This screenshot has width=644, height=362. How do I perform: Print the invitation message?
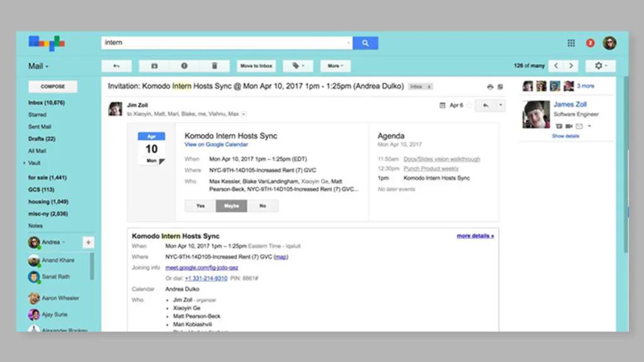[x=490, y=86]
